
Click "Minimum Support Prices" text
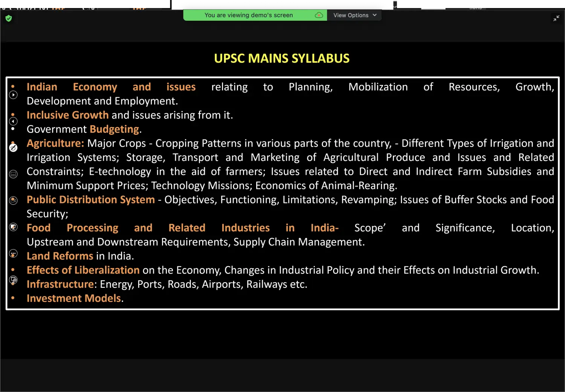[86, 185]
